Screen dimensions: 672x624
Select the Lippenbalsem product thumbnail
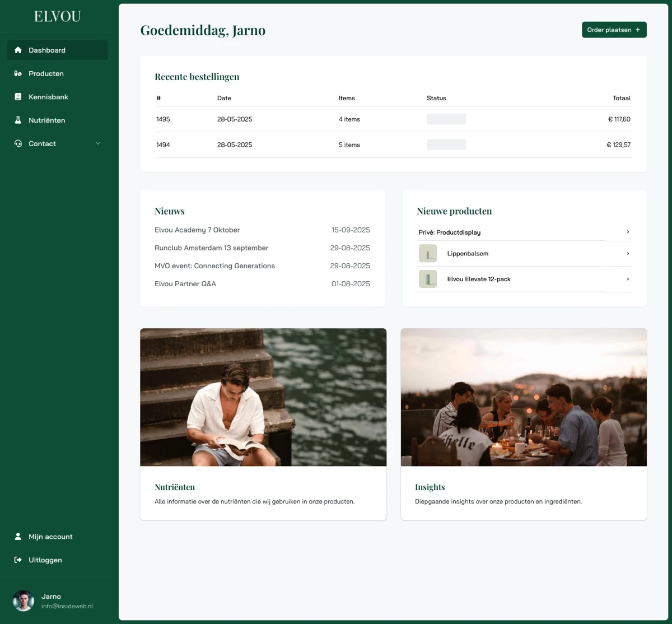[428, 254]
